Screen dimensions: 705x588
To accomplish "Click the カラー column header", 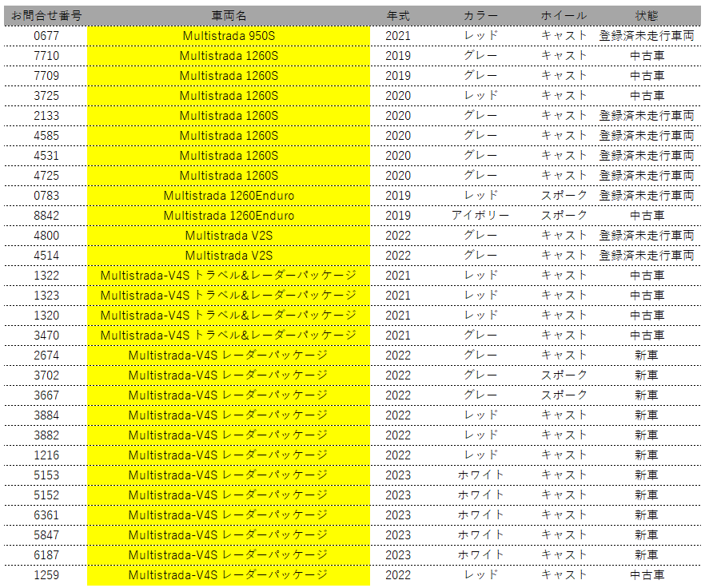I will [x=480, y=16].
